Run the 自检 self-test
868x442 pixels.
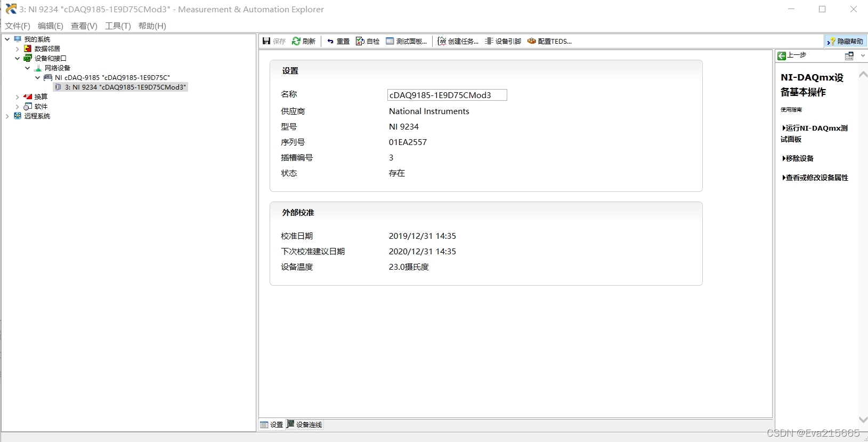pyautogui.click(x=368, y=41)
